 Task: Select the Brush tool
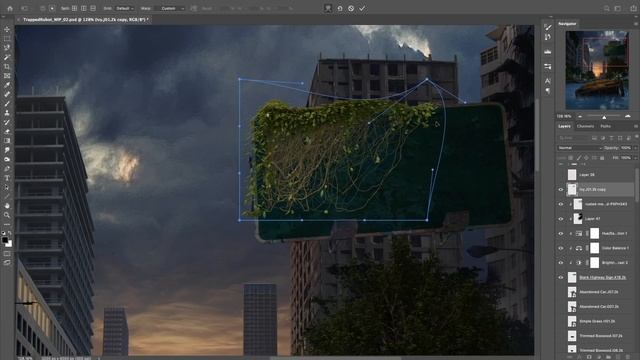(x=7, y=104)
